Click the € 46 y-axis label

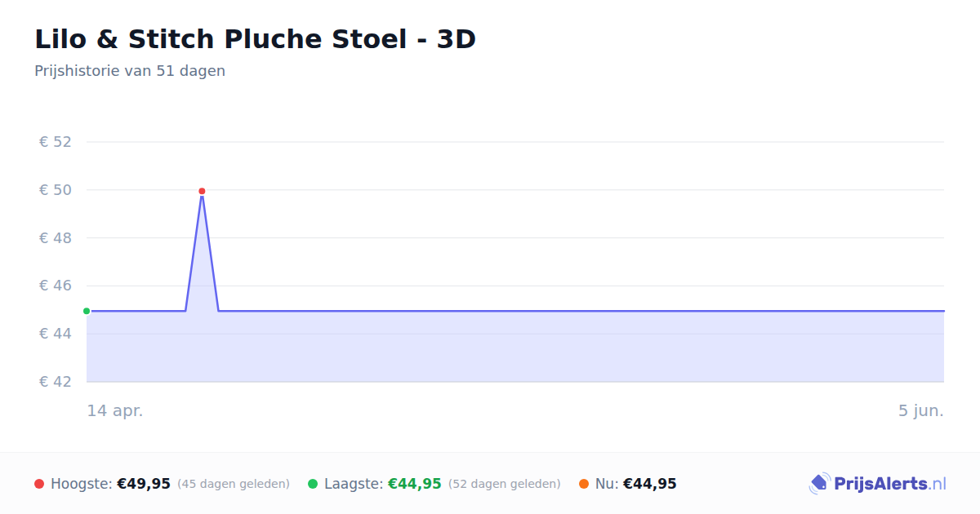[56, 286]
